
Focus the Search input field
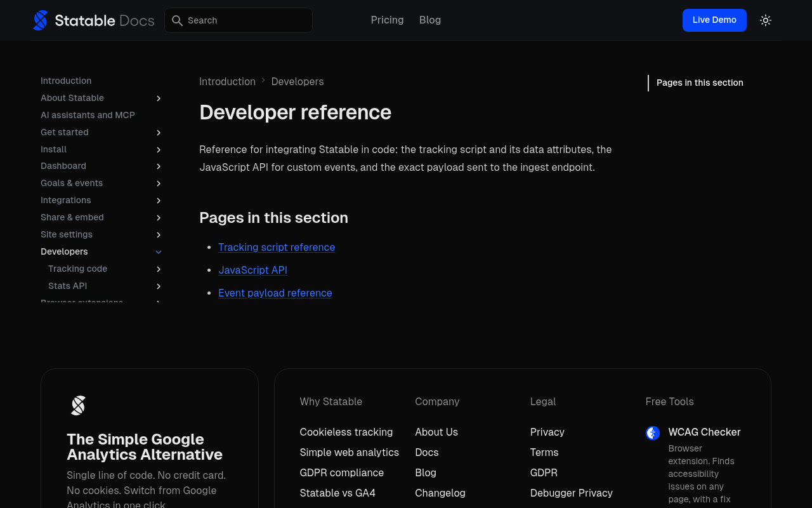[x=239, y=20]
